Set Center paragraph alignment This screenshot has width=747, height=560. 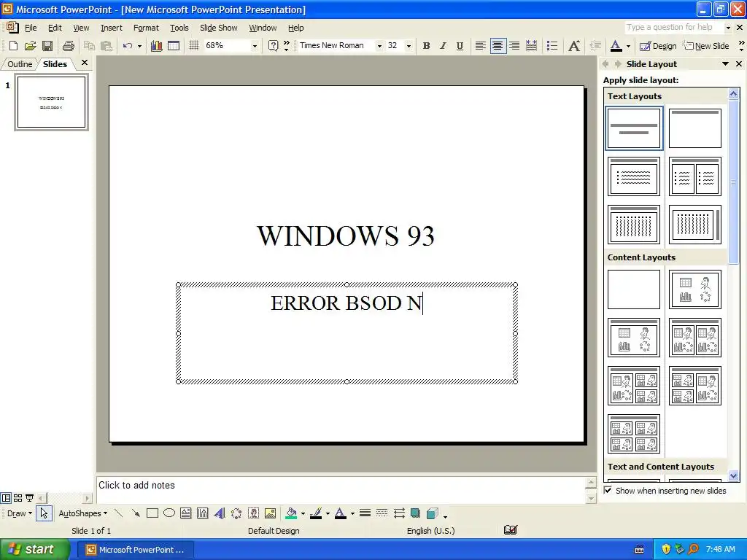click(498, 46)
